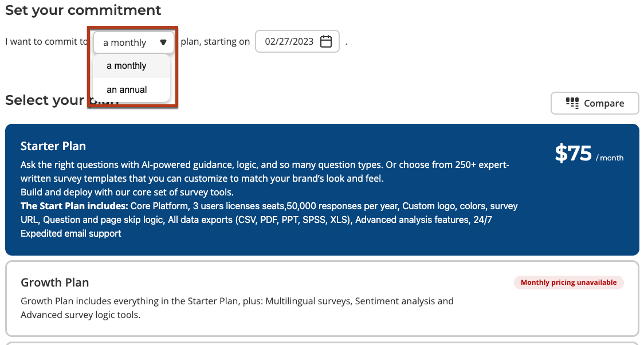The width and height of the screenshot is (644, 345).
Task: Click the $75 price on Starter Plan
Action: tap(573, 154)
